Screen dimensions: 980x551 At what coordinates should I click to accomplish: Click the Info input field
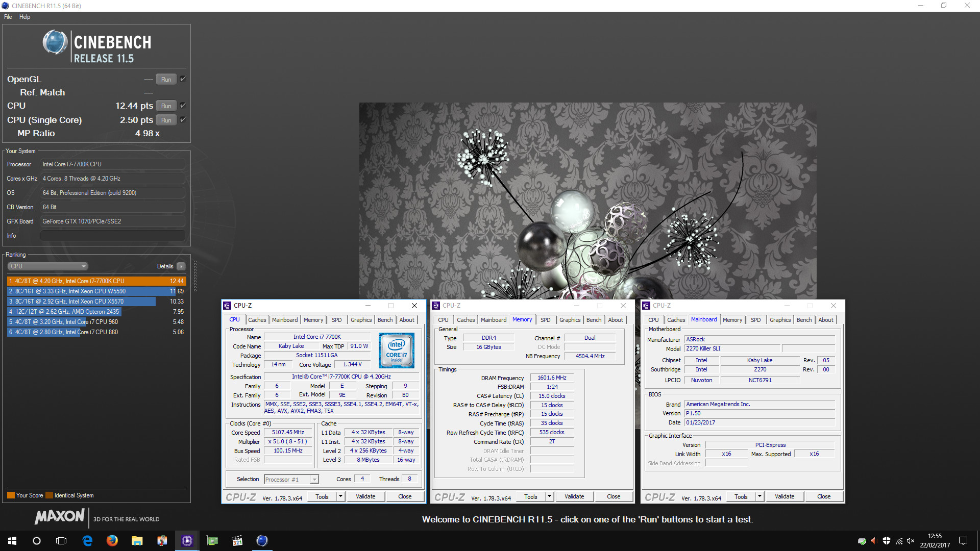(112, 236)
